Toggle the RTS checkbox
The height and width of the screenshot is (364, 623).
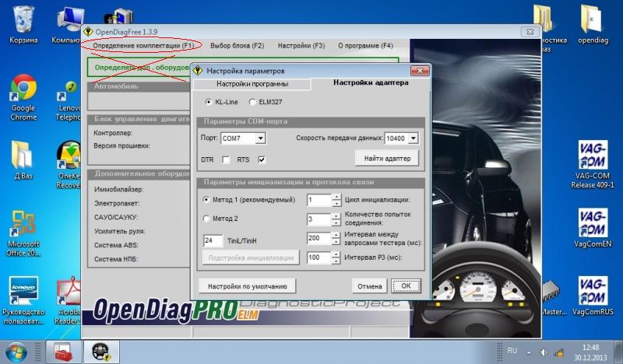pyautogui.click(x=262, y=159)
